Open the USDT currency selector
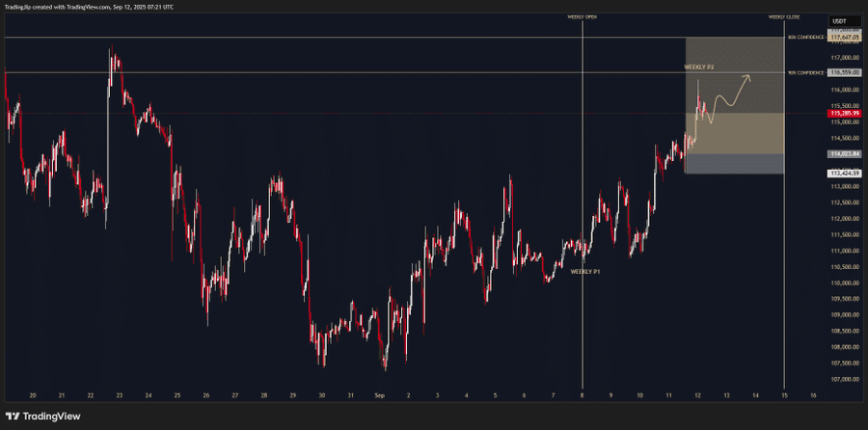 click(x=838, y=21)
